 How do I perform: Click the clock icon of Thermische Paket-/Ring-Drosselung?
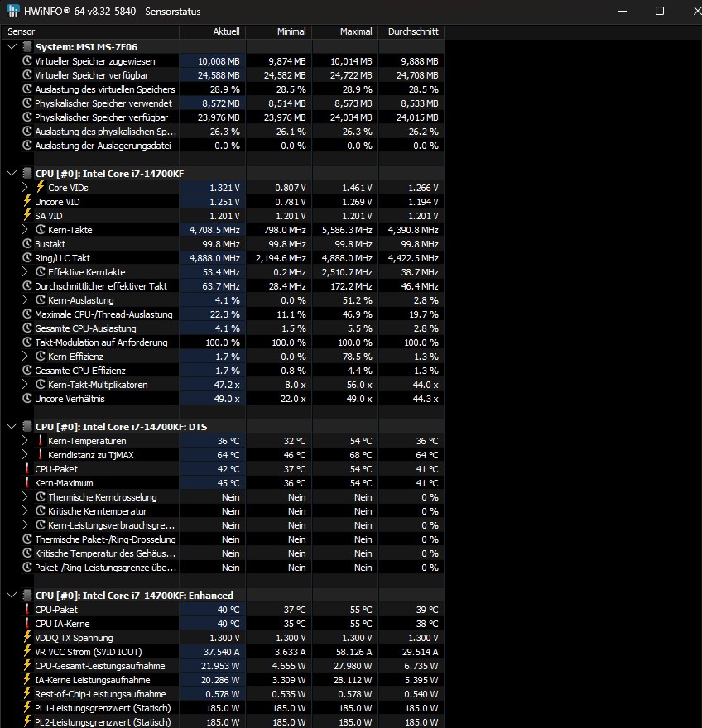27,539
